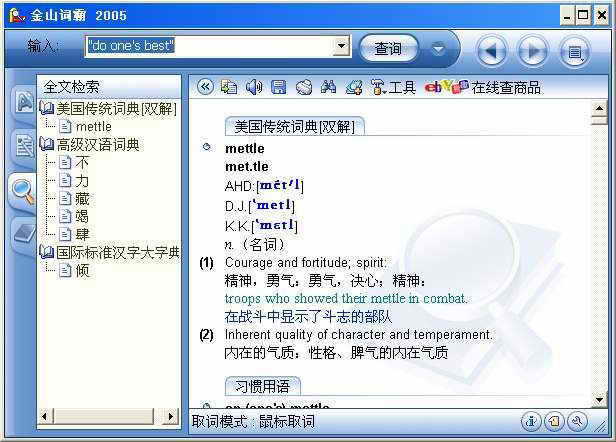The width and height of the screenshot is (616, 442).
Task: Open the input history dropdown arrow
Action: click(x=341, y=46)
